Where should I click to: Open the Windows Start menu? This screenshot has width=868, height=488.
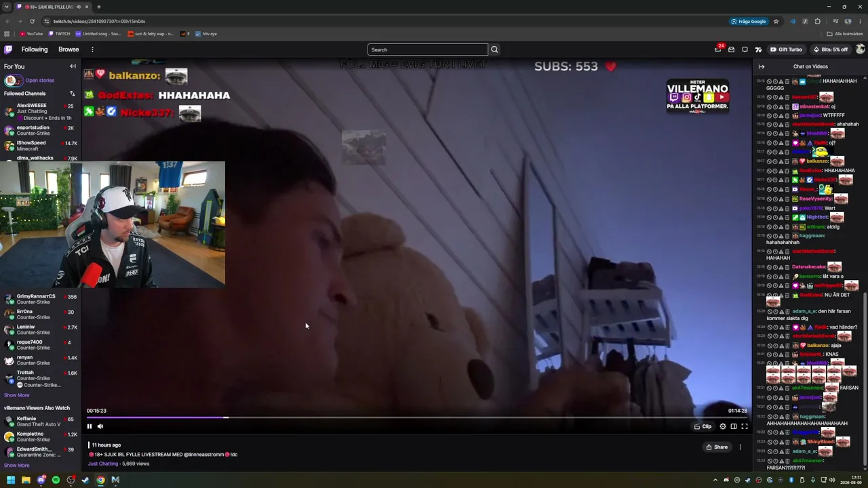click(11, 480)
